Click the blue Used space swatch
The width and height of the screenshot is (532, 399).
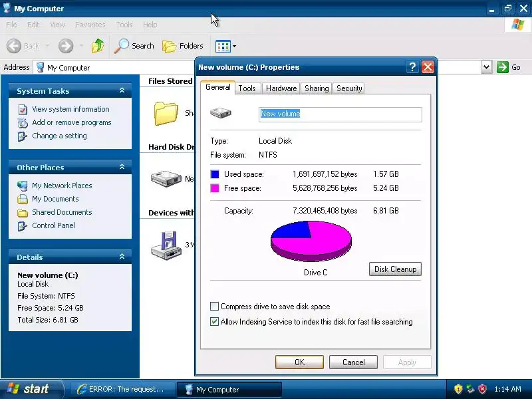(215, 174)
